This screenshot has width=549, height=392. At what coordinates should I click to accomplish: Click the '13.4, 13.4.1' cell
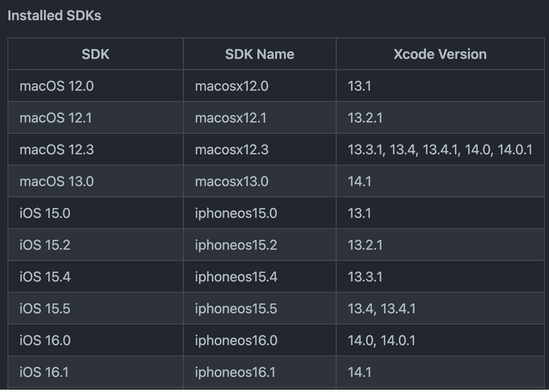pyautogui.click(x=440, y=309)
